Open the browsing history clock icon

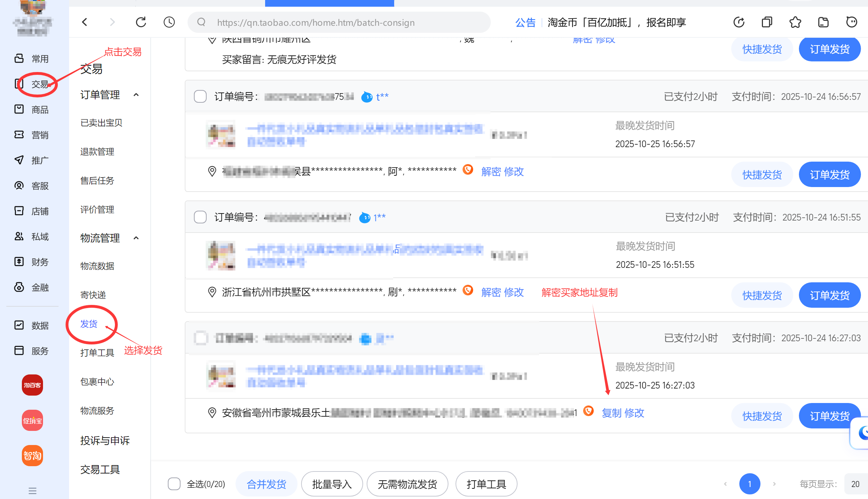click(x=169, y=23)
